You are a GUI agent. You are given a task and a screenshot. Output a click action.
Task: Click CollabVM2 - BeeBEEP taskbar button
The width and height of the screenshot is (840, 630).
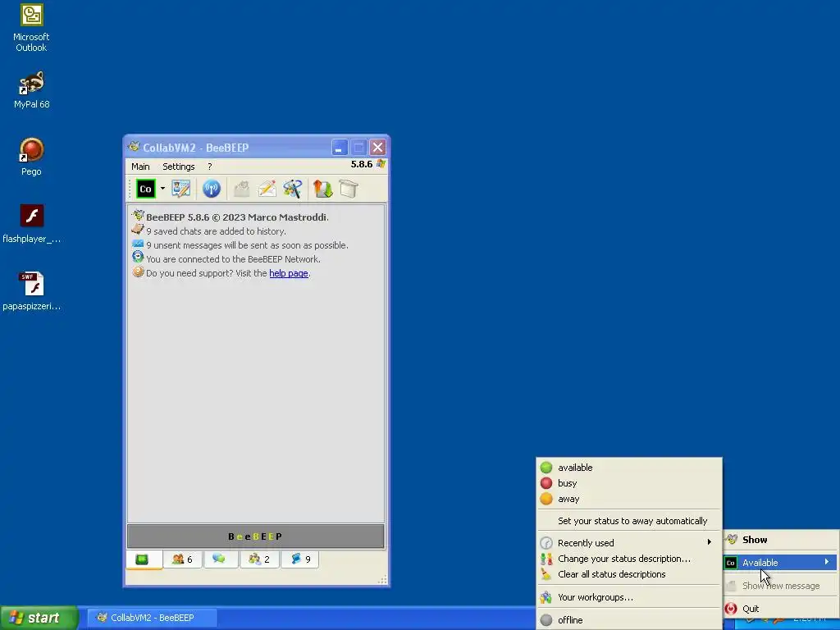click(152, 618)
